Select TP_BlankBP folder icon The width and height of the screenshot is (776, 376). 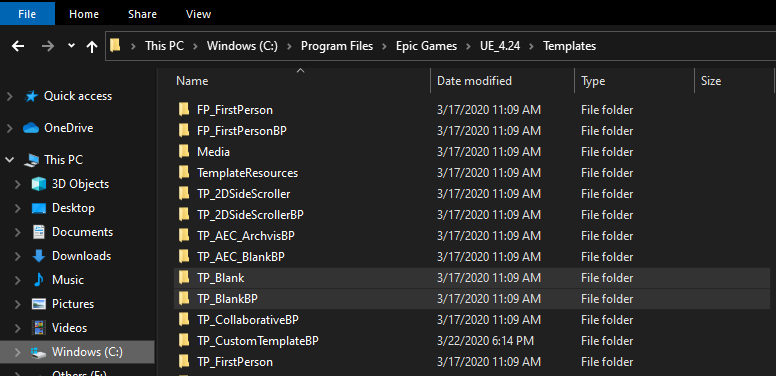(x=184, y=299)
